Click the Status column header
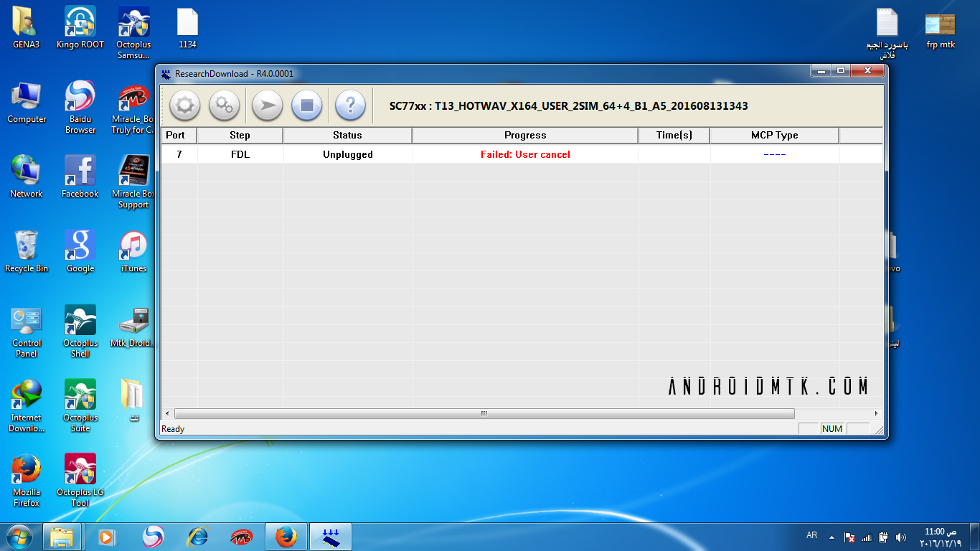 tap(348, 135)
